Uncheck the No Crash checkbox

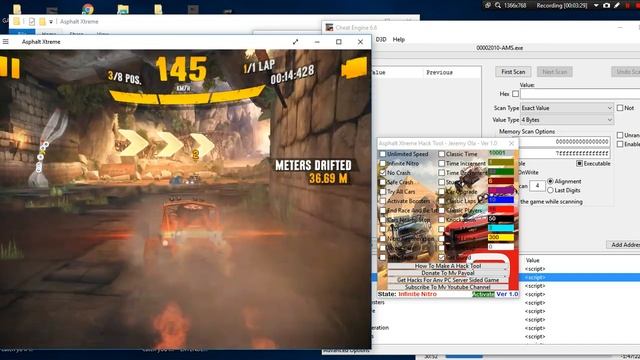[382, 173]
